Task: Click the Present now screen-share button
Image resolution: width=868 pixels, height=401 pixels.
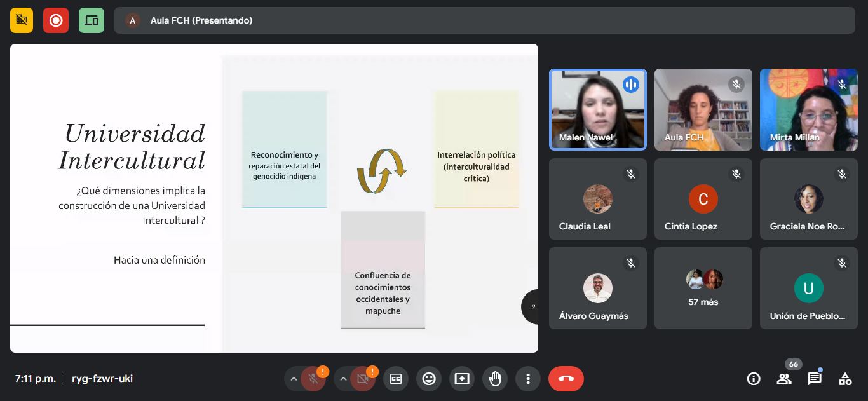Action: click(462, 379)
